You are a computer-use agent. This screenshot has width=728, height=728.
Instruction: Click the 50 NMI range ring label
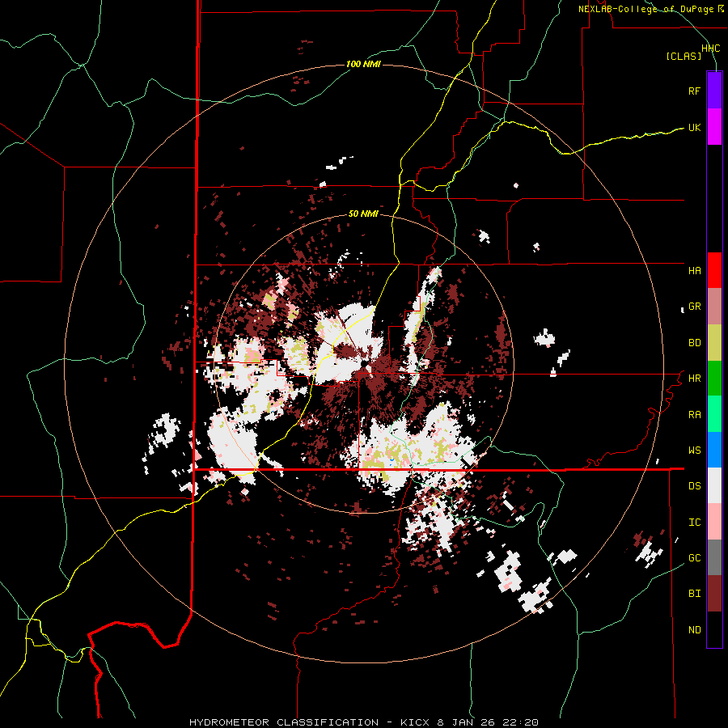tap(363, 214)
